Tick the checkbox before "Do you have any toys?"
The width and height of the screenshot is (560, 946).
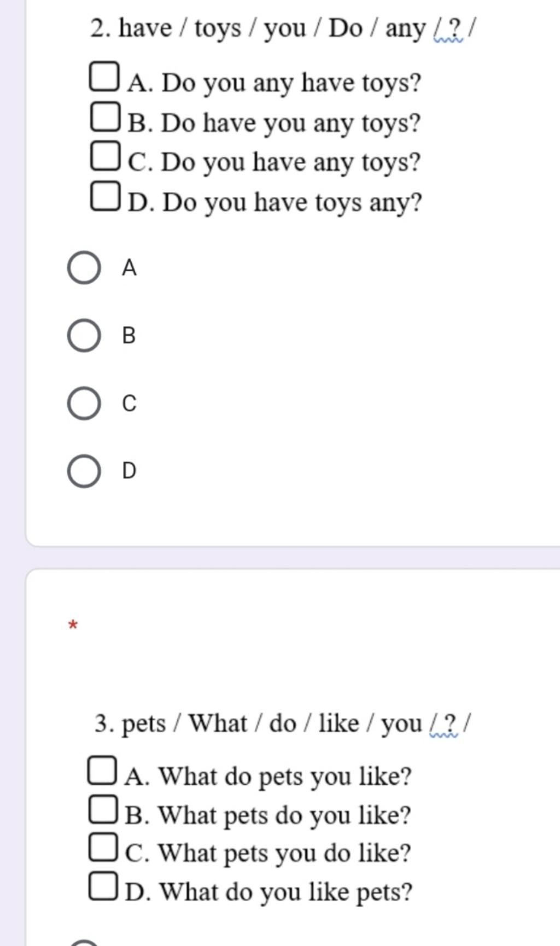(x=104, y=155)
